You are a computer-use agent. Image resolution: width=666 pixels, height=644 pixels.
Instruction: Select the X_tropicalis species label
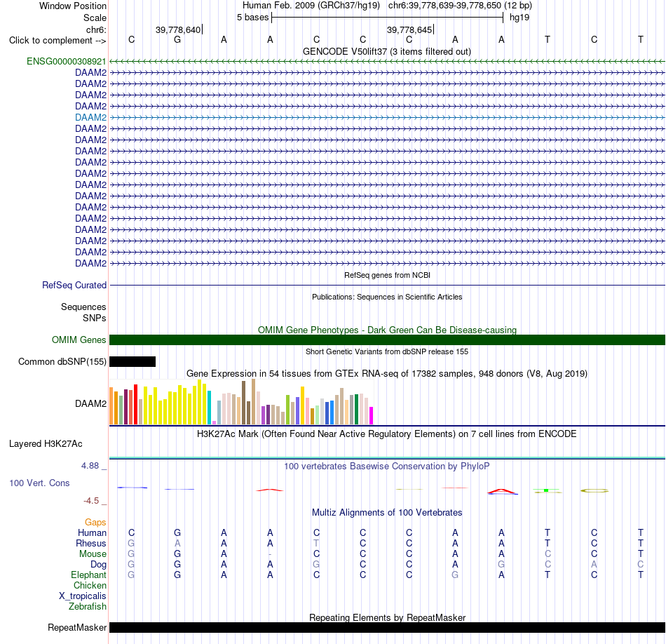point(83,596)
